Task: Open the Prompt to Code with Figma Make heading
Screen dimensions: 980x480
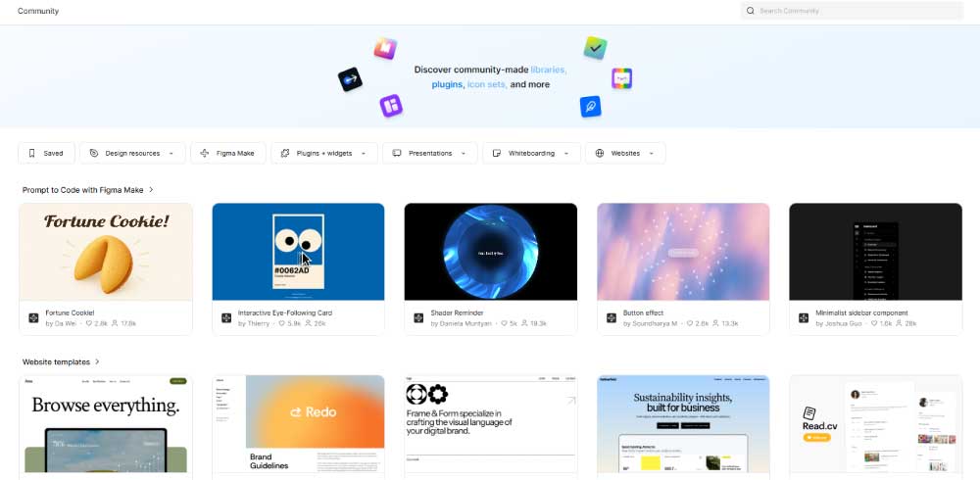Action: (x=82, y=190)
